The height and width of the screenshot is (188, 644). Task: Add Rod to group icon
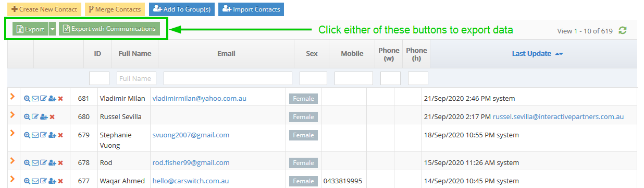click(52, 163)
